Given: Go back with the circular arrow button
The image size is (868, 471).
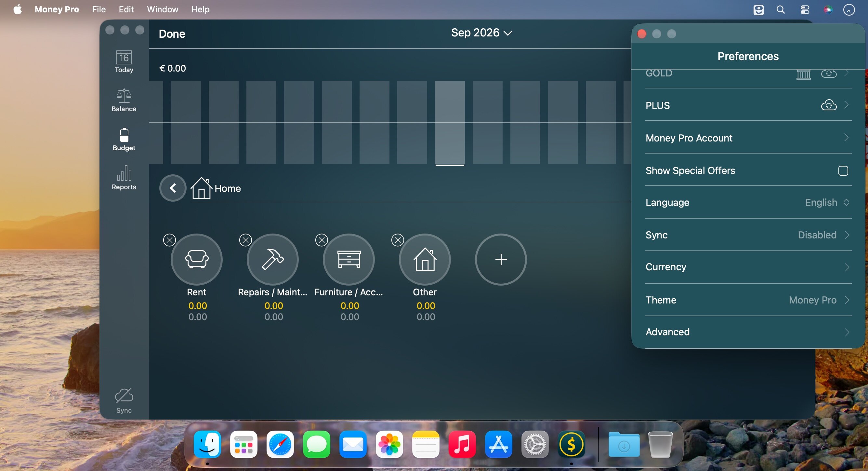Looking at the screenshot, I should click(x=173, y=188).
